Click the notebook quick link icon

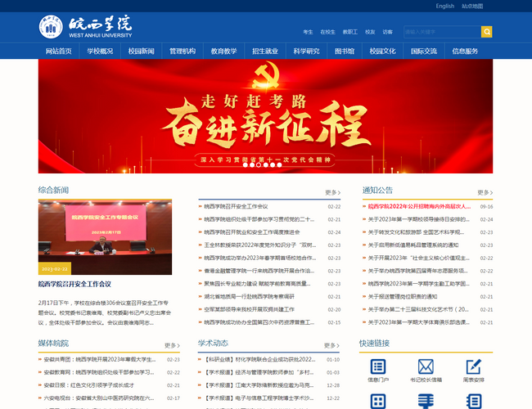click(x=474, y=402)
